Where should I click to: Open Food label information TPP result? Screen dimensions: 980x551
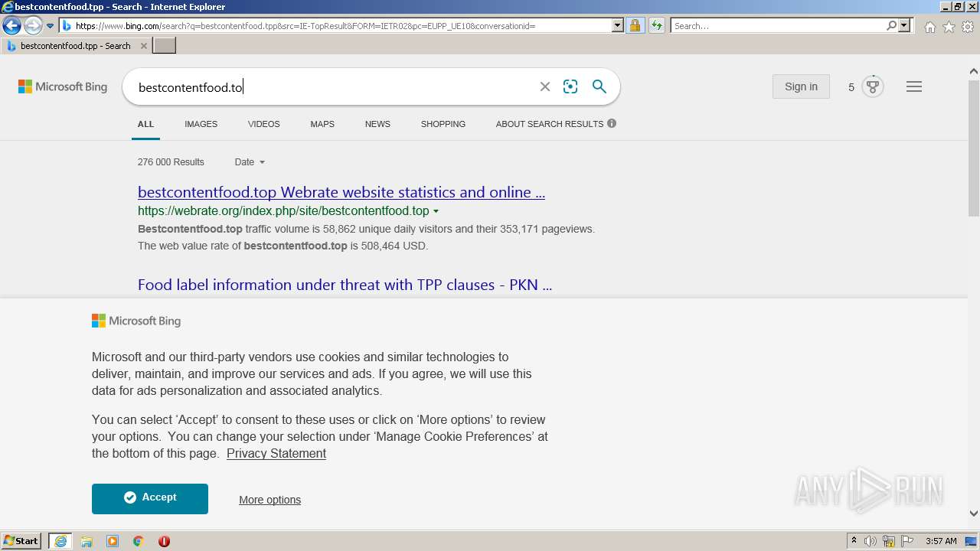(x=345, y=285)
